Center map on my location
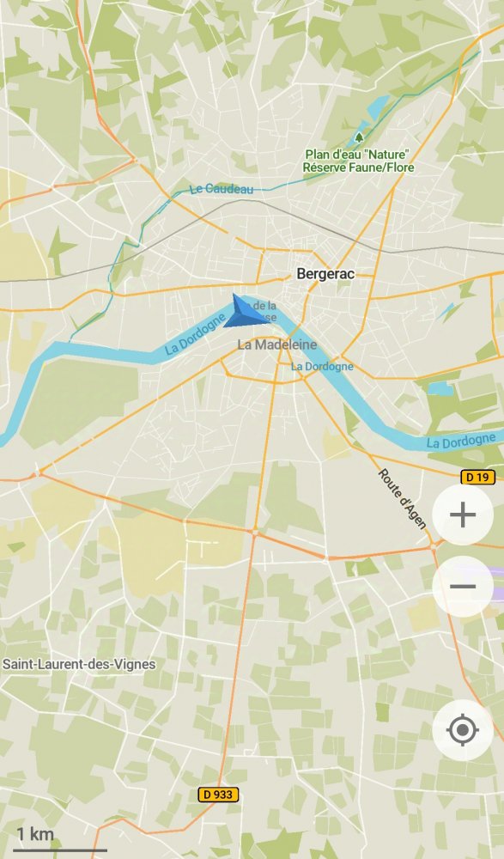Image resolution: width=504 pixels, height=859 pixels. click(x=463, y=729)
